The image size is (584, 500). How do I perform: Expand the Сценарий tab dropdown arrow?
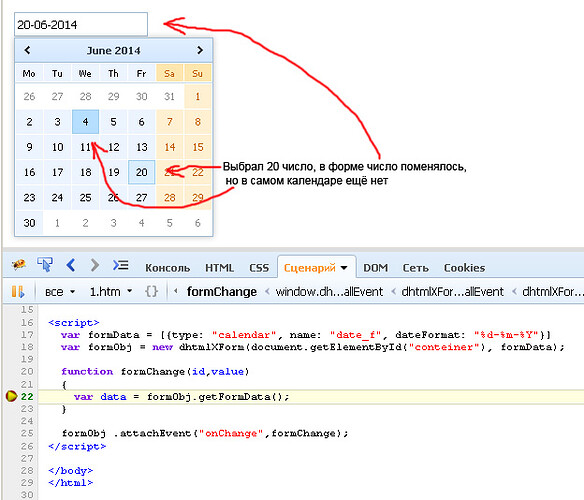pos(344,268)
